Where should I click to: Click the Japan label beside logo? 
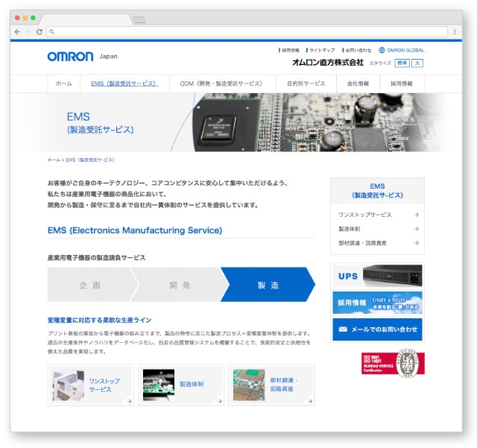(x=108, y=57)
